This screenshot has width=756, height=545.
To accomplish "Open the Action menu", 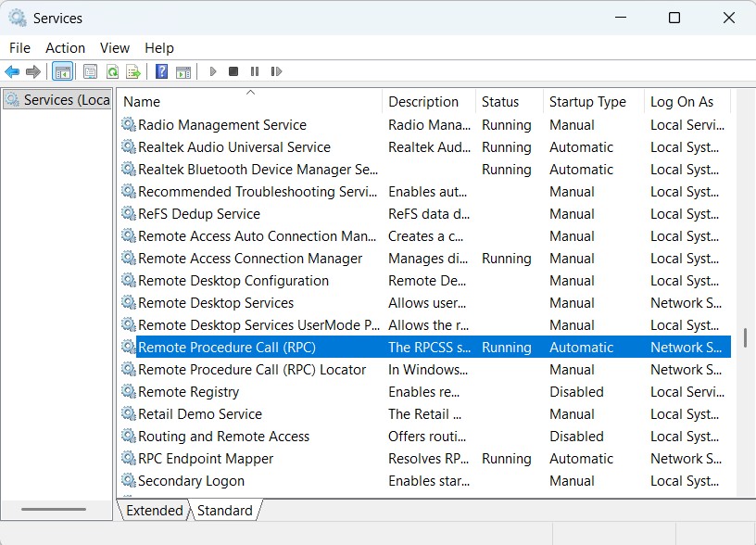I will [x=65, y=48].
